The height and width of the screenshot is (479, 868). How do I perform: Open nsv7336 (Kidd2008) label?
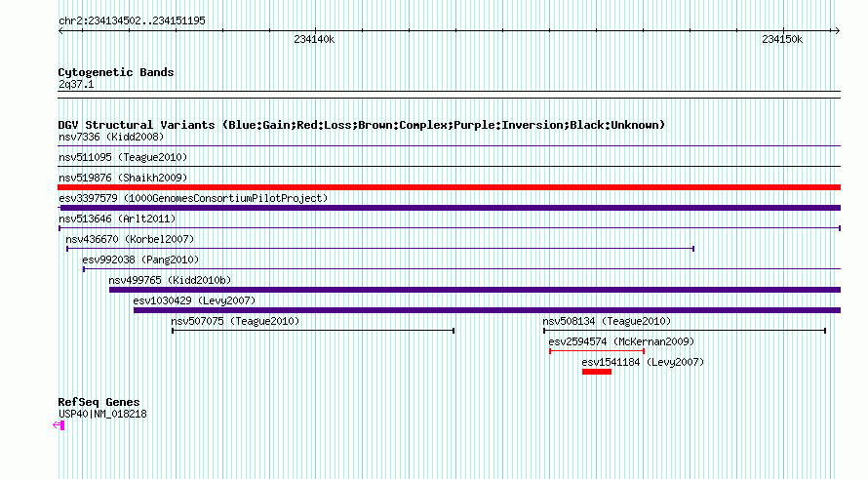coord(111,137)
